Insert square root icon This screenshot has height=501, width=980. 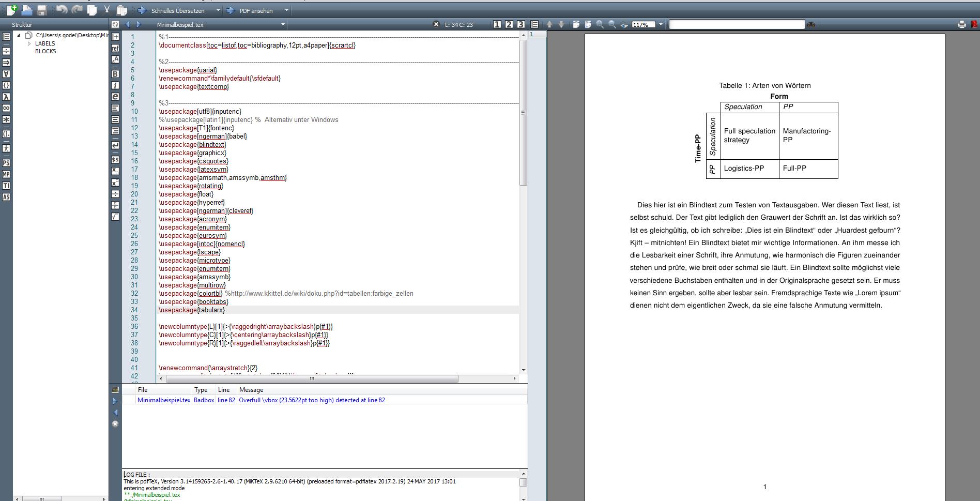pyautogui.click(x=115, y=217)
